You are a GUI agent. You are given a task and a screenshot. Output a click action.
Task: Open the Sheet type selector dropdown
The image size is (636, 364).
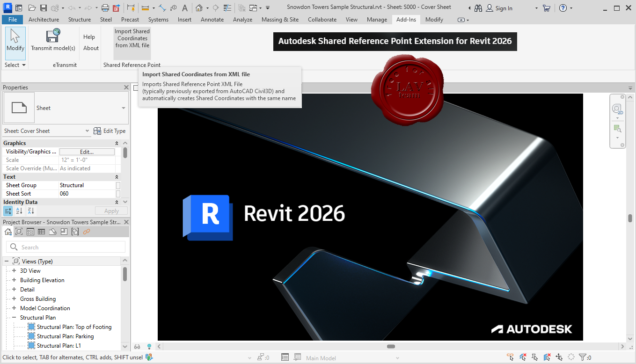point(124,108)
